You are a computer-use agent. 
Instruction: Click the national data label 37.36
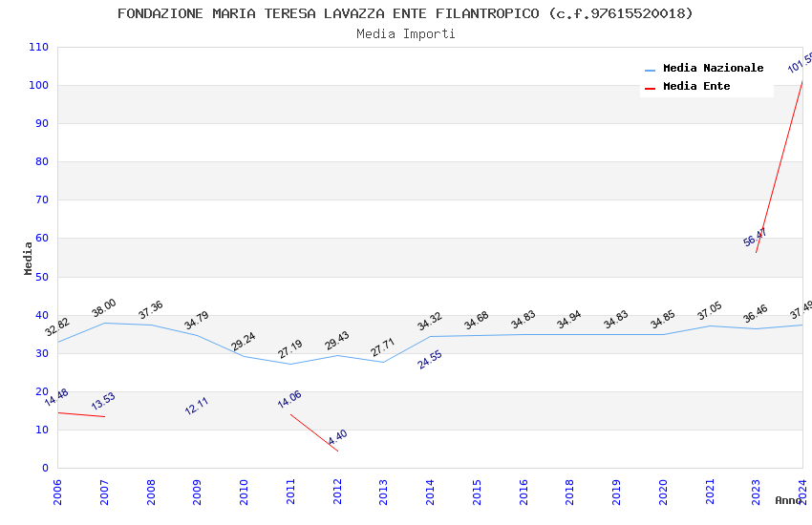151,310
